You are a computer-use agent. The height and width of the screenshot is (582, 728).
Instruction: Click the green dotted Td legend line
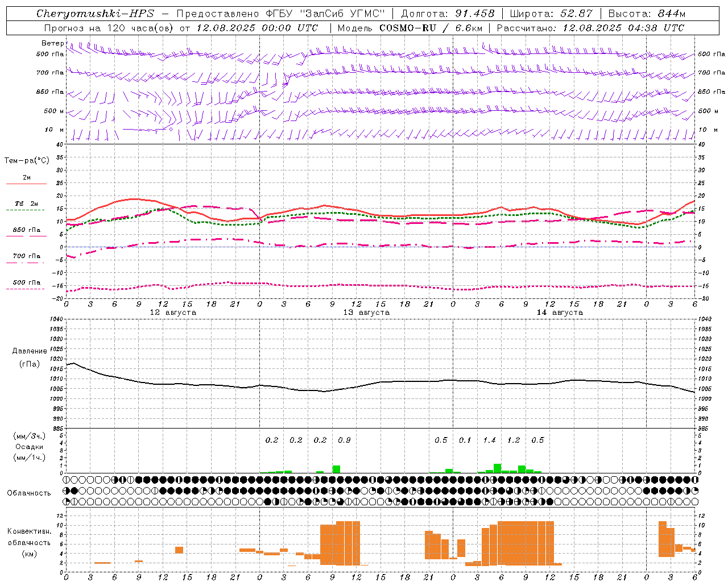25,210
